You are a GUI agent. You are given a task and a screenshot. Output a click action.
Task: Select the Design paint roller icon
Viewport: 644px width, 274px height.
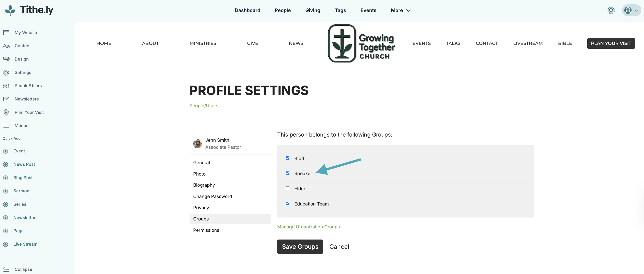(6, 59)
